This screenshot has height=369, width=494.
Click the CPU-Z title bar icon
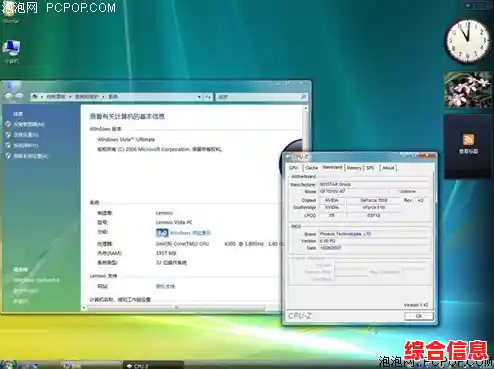[x=289, y=157]
